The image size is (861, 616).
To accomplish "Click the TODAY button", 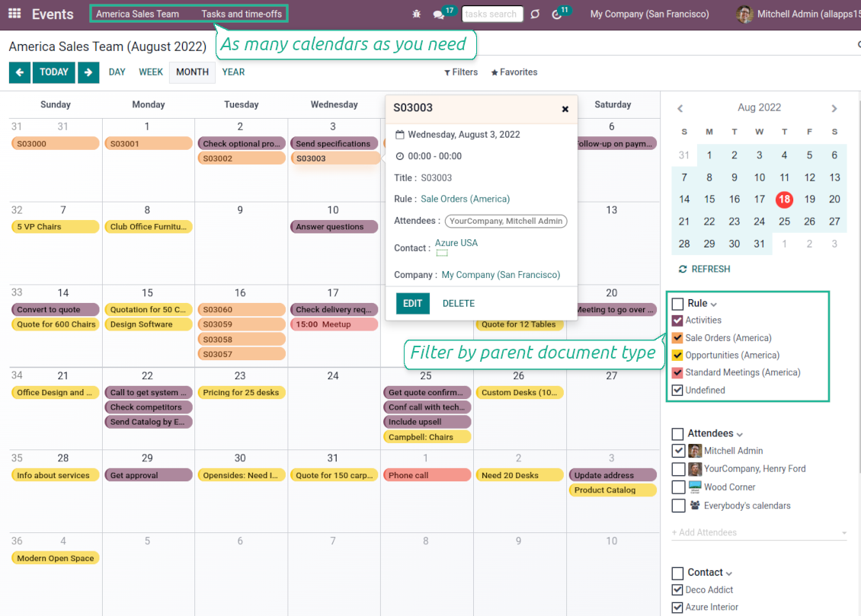I will [x=54, y=72].
